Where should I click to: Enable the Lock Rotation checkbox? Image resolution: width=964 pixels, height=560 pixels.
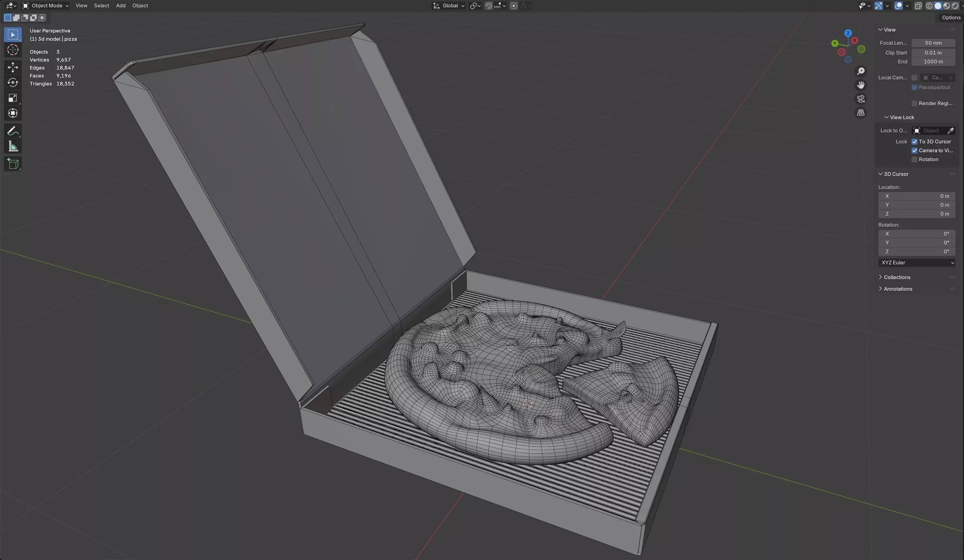pyautogui.click(x=915, y=160)
